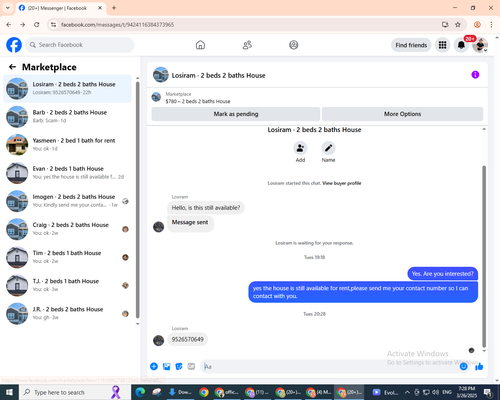Image resolution: width=500 pixels, height=400 pixels.
Task: Show hidden system tray icons
Action: [407, 392]
